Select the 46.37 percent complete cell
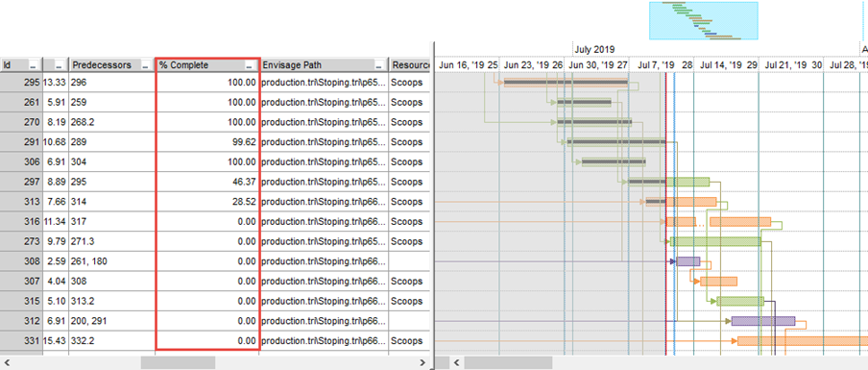The image size is (868, 370). pos(207,182)
